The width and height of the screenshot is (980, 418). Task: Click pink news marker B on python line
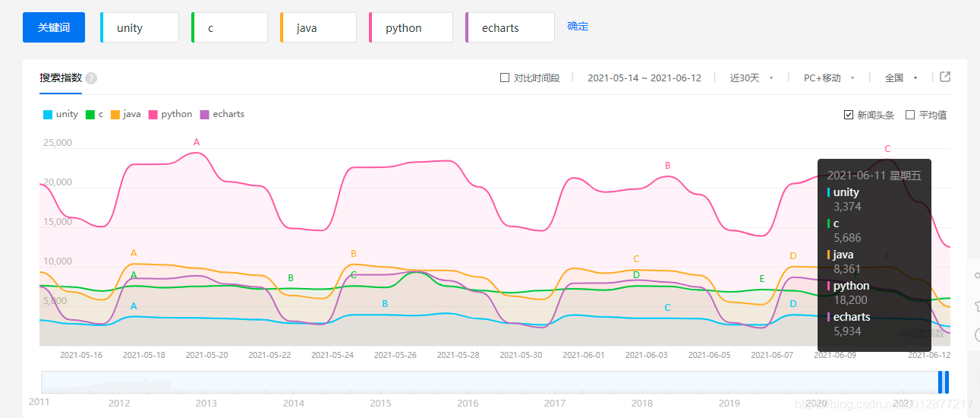pos(667,166)
